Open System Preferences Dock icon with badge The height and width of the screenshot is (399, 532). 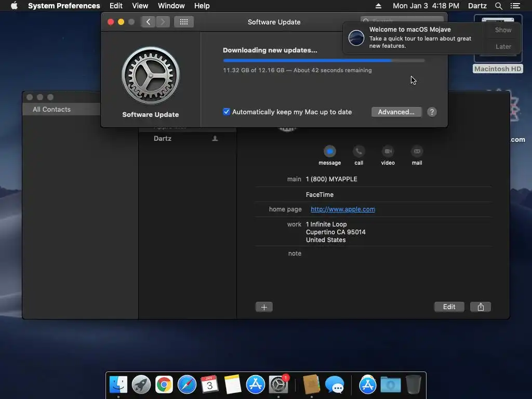coord(278,384)
